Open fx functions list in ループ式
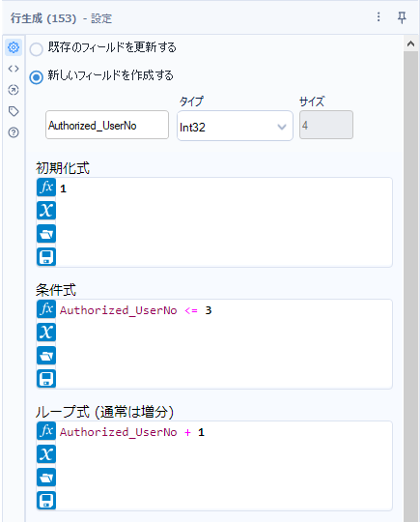The width and height of the screenshot is (420, 522). (x=46, y=431)
